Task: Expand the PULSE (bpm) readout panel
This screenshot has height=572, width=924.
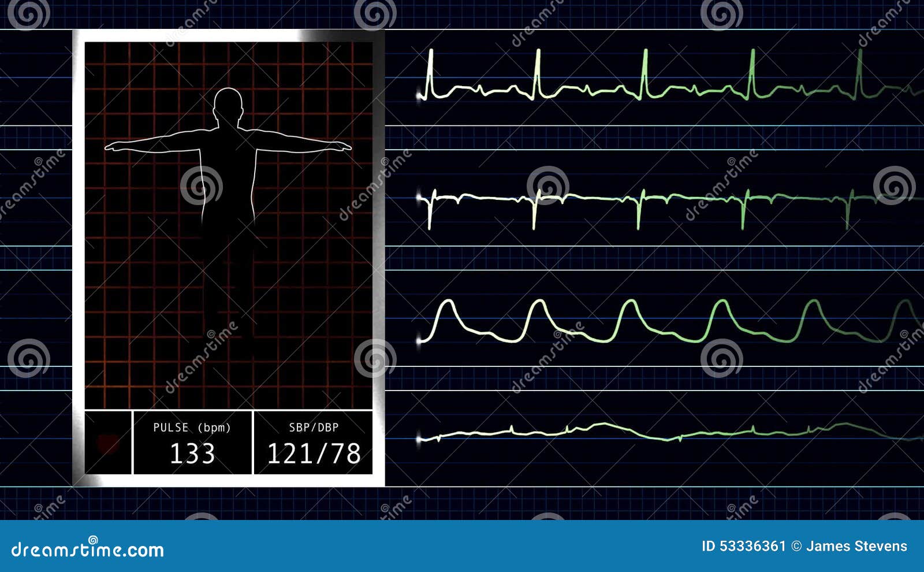Action: coord(192,441)
